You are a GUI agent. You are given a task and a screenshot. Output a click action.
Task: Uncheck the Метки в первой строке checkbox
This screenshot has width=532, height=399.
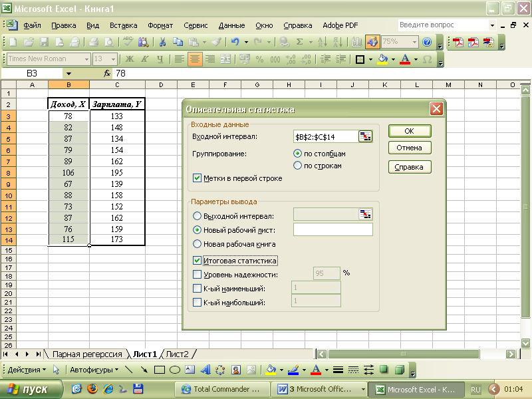click(x=197, y=178)
